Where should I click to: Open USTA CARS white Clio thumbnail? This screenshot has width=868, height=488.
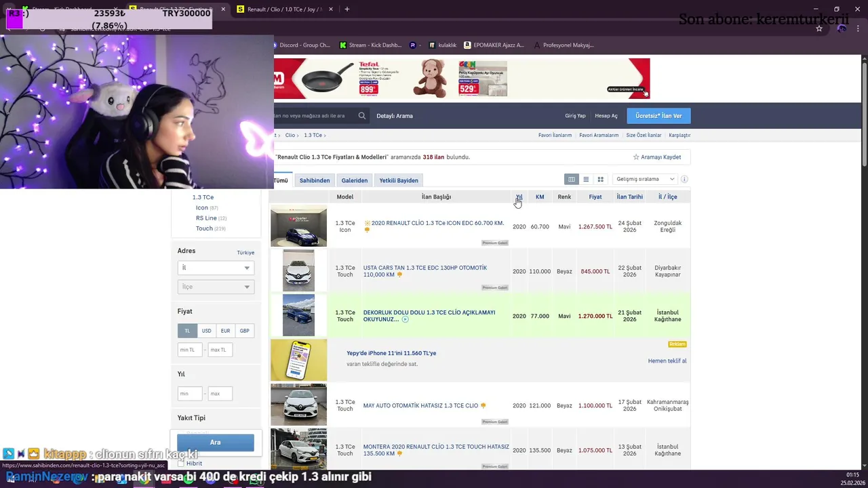coord(298,271)
